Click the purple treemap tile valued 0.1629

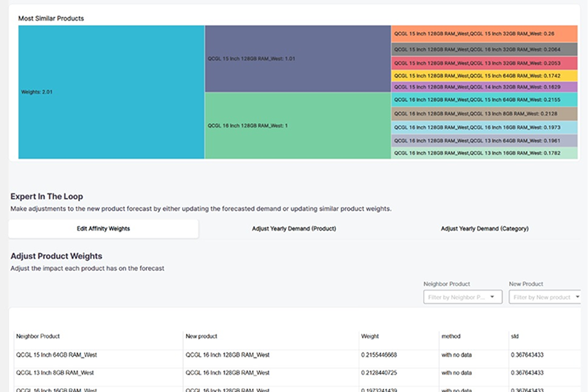point(484,87)
